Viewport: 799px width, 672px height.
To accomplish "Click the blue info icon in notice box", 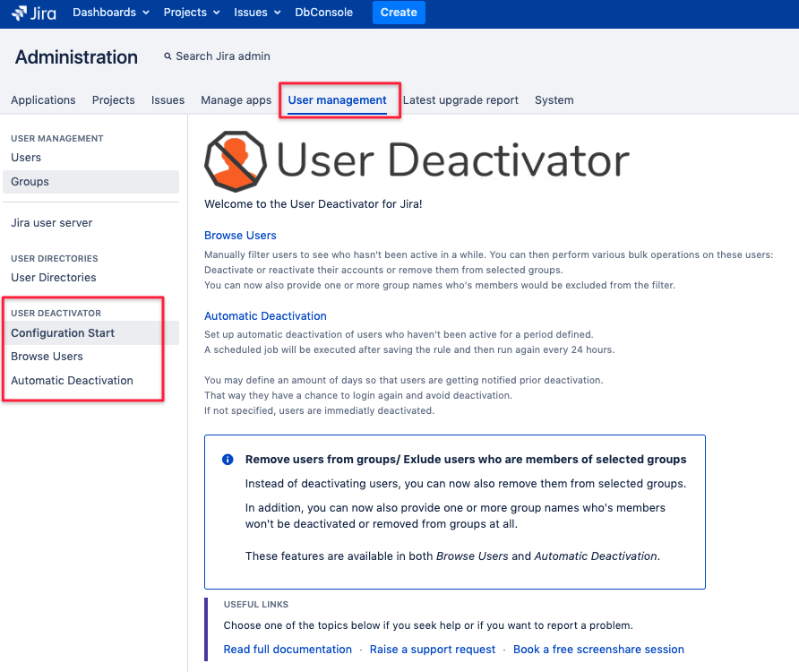I will click(228, 460).
